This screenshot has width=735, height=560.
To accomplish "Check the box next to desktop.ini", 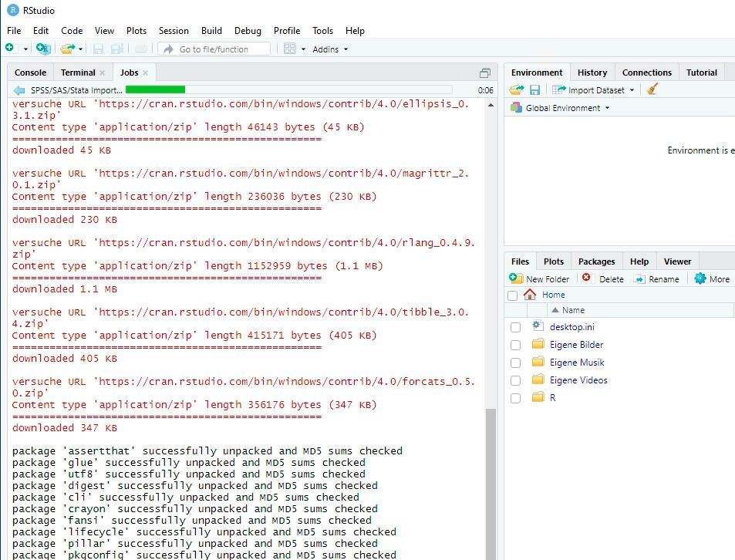I will pos(515,326).
